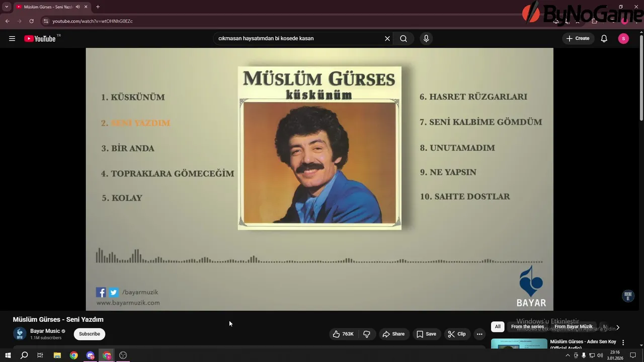
Task: Open the YouTube hamburger guide menu
Action: click(x=12, y=39)
